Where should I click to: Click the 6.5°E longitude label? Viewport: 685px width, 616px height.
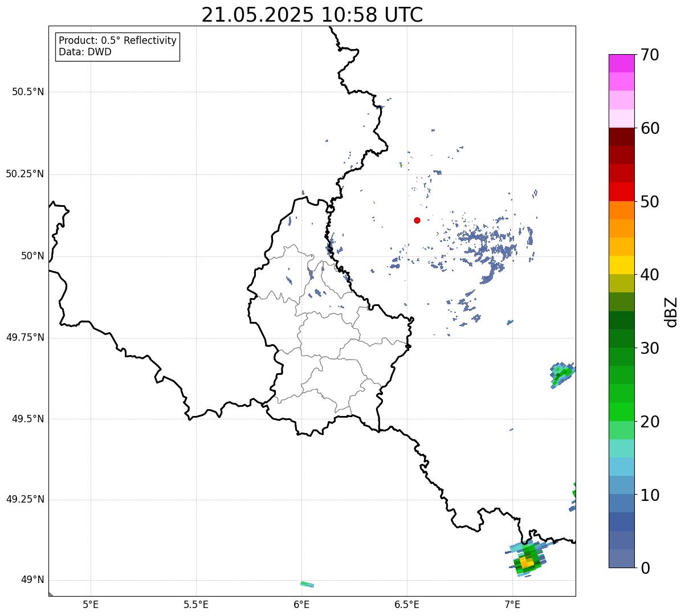[407, 605]
